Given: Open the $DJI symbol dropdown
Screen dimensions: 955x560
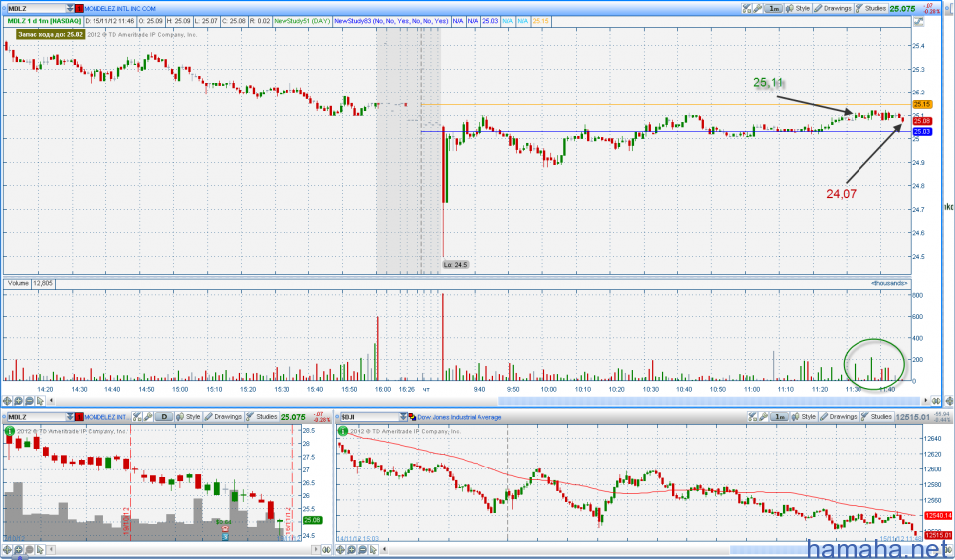Looking at the screenshot, I should [x=403, y=417].
